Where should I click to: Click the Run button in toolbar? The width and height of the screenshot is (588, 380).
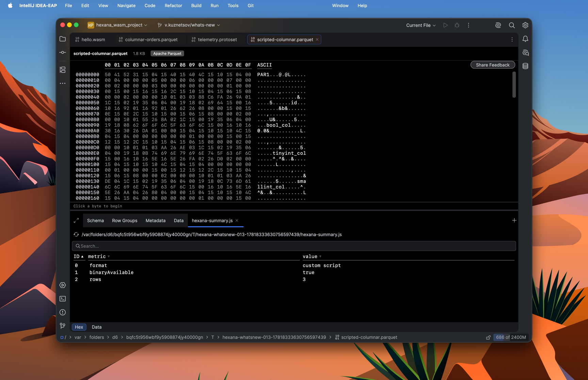pyautogui.click(x=445, y=25)
